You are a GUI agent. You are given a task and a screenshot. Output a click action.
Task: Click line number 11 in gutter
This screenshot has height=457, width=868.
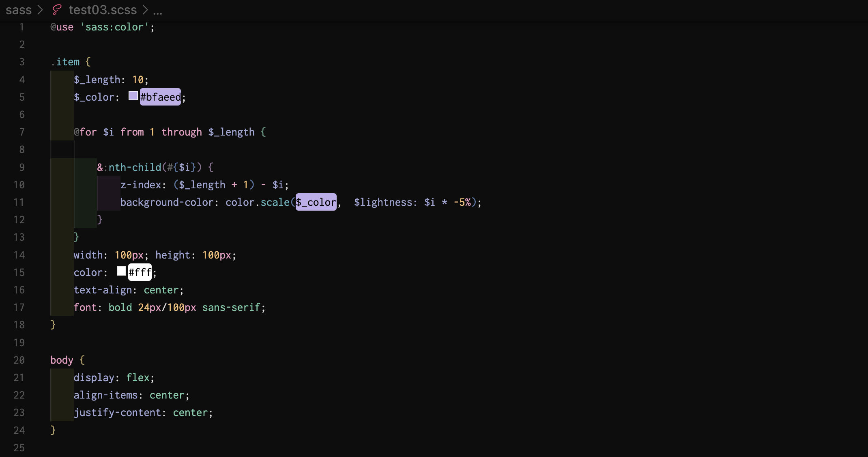(19, 202)
